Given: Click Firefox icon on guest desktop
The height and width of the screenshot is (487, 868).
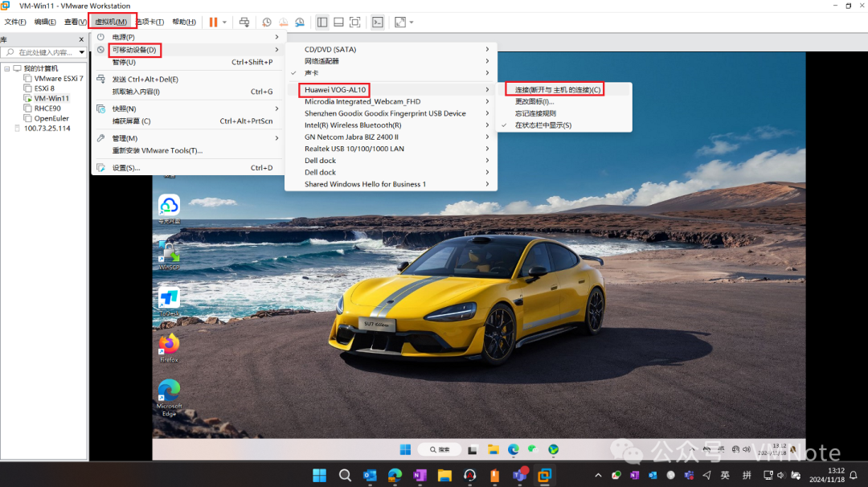Looking at the screenshot, I should pyautogui.click(x=169, y=348).
